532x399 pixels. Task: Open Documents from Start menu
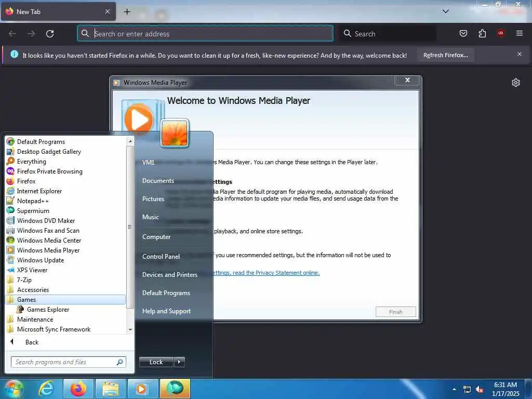click(x=158, y=180)
